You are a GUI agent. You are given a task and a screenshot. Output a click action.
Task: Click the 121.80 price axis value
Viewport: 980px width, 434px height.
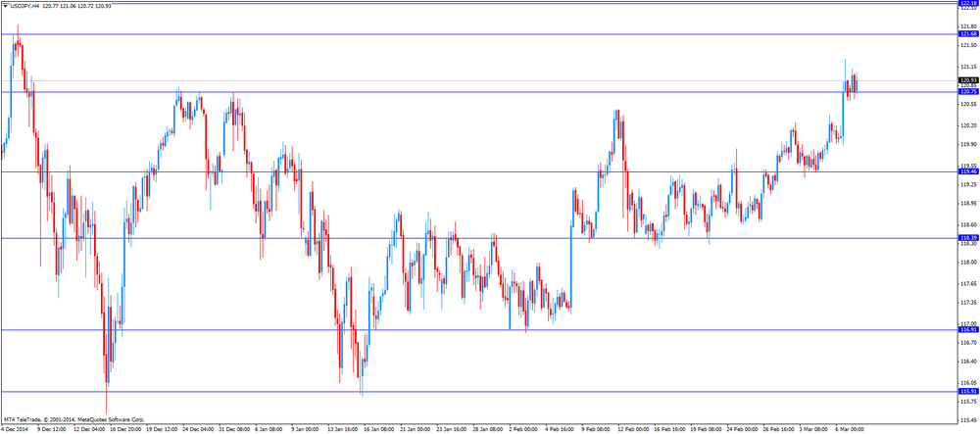[x=969, y=26]
